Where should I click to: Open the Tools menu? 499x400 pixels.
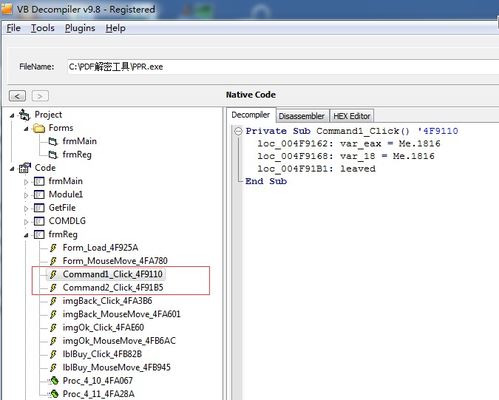click(x=43, y=28)
